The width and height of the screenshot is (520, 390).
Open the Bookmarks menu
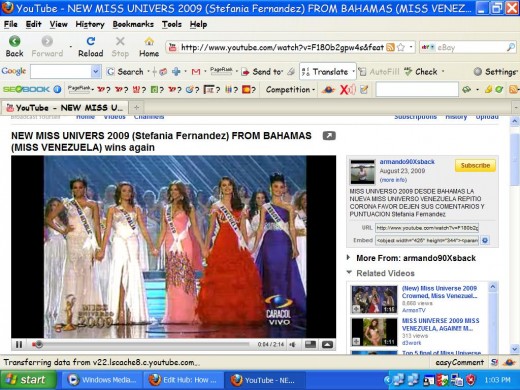133,24
